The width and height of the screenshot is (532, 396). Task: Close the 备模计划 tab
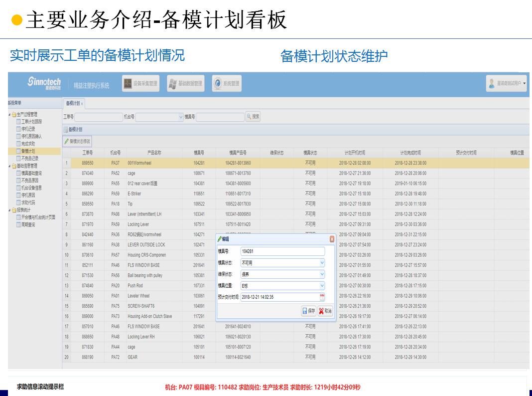click(82, 103)
